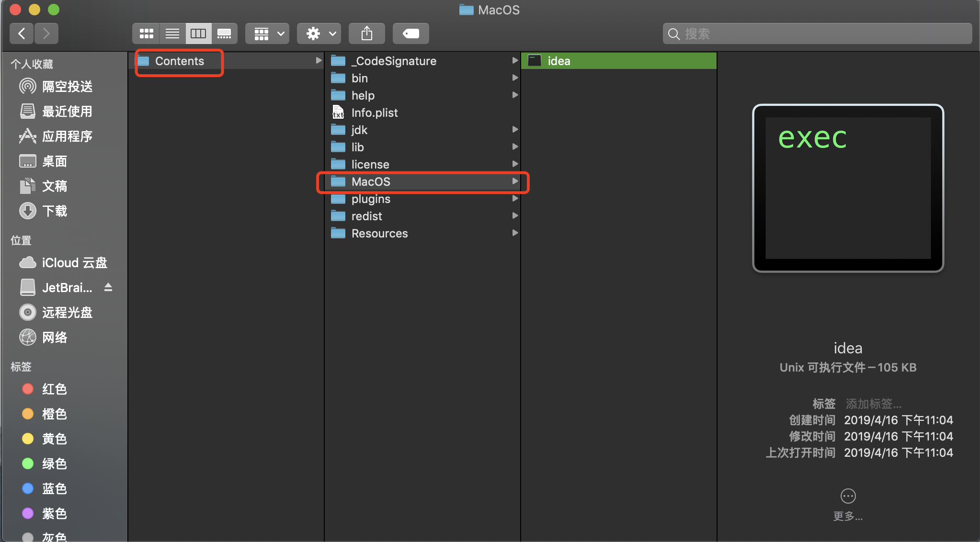The height and width of the screenshot is (542, 980).
Task: Select the redist folder
Action: (422, 216)
